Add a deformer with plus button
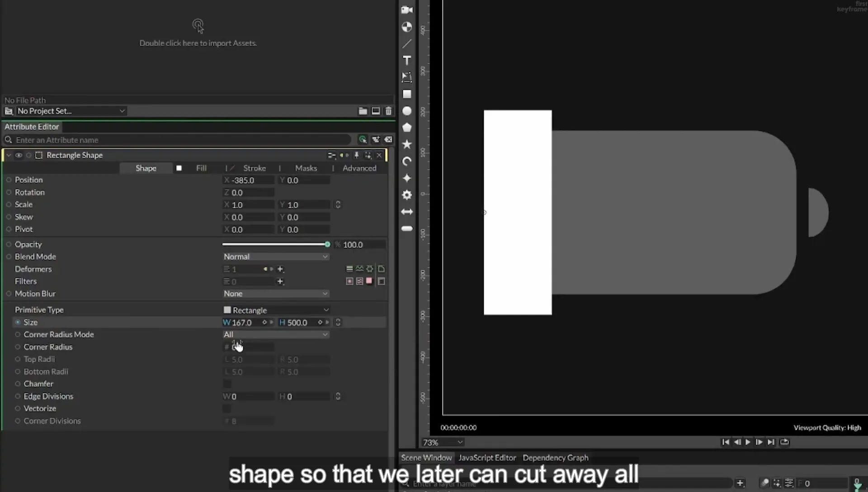868x492 pixels. 280,269
